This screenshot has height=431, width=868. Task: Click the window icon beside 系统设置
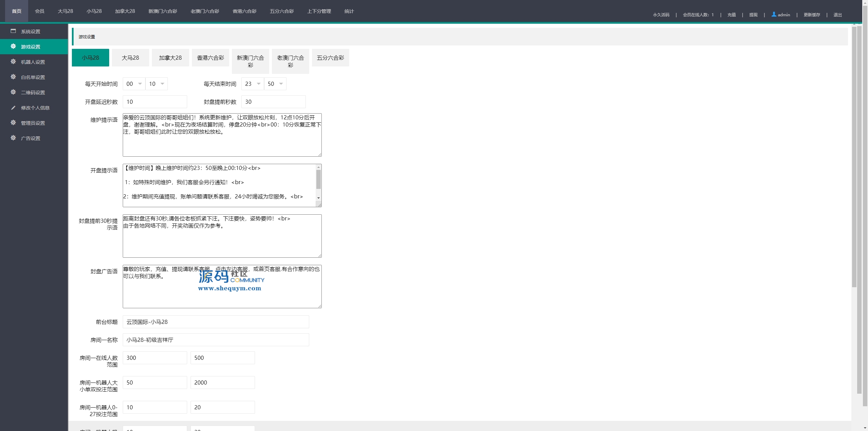13,31
